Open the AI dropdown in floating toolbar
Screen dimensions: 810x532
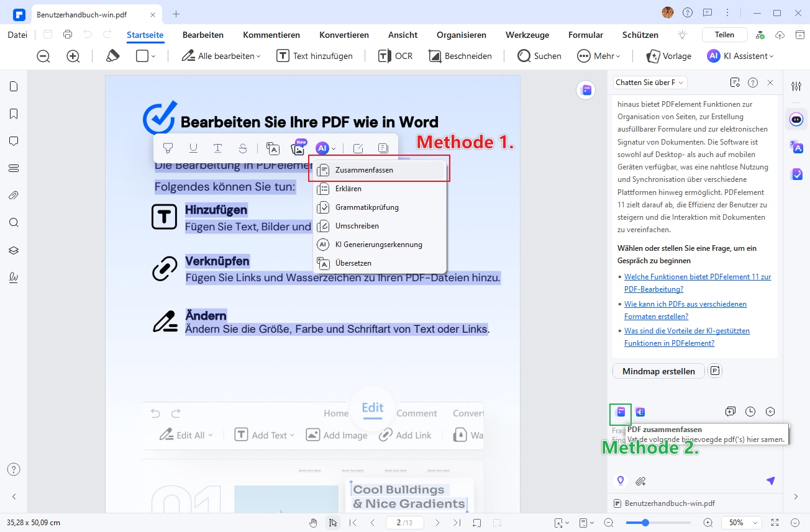click(x=326, y=148)
